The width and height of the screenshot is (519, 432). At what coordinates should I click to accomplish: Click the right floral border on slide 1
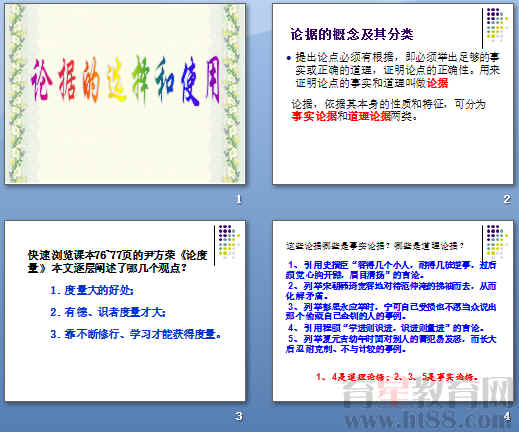(232, 94)
